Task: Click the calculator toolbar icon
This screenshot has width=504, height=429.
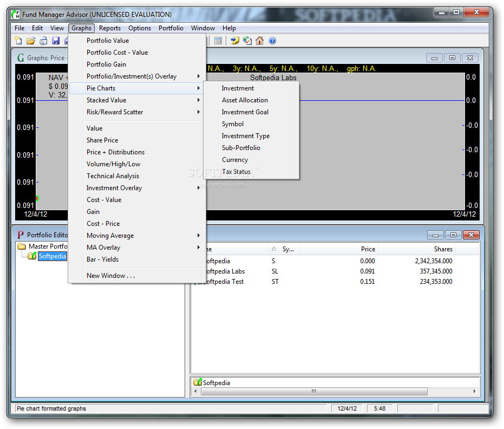Action: point(218,41)
